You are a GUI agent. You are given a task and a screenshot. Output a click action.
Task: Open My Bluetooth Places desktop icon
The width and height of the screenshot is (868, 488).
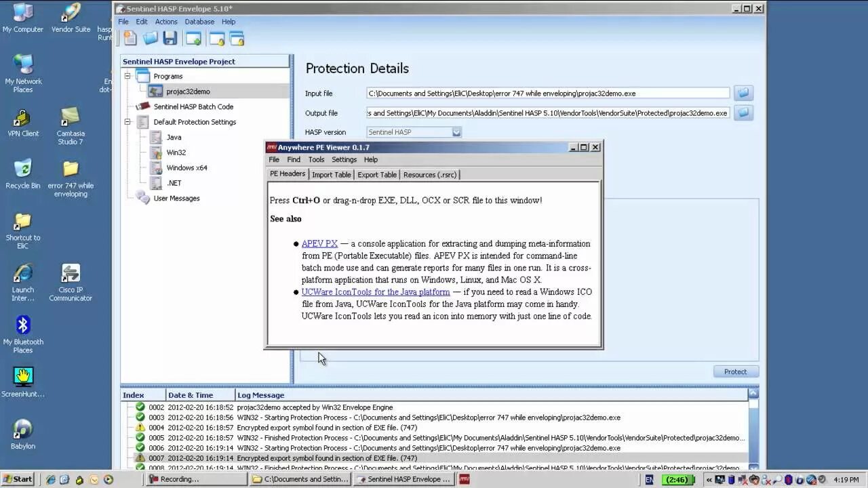click(23, 334)
